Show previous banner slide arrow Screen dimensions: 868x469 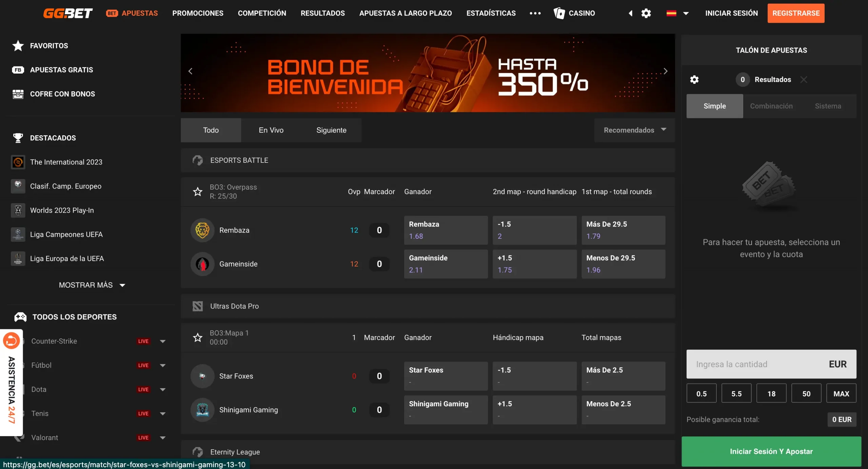pos(190,71)
